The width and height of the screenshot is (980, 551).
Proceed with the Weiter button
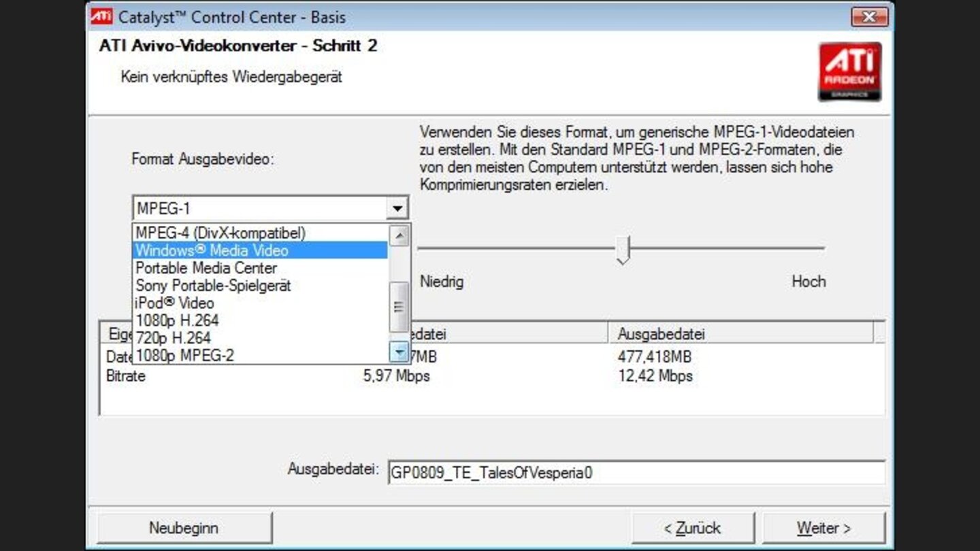[823, 528]
